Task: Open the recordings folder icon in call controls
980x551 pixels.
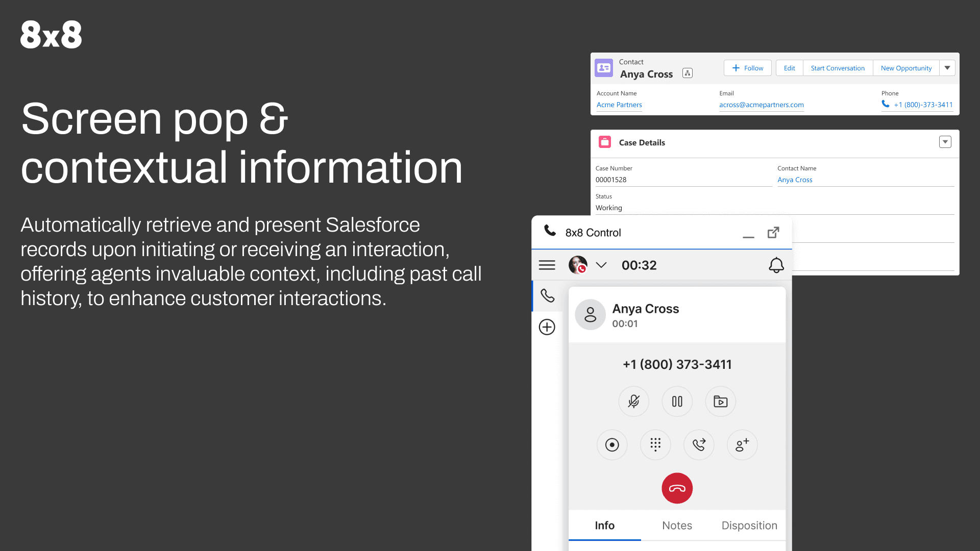Action: (x=720, y=402)
